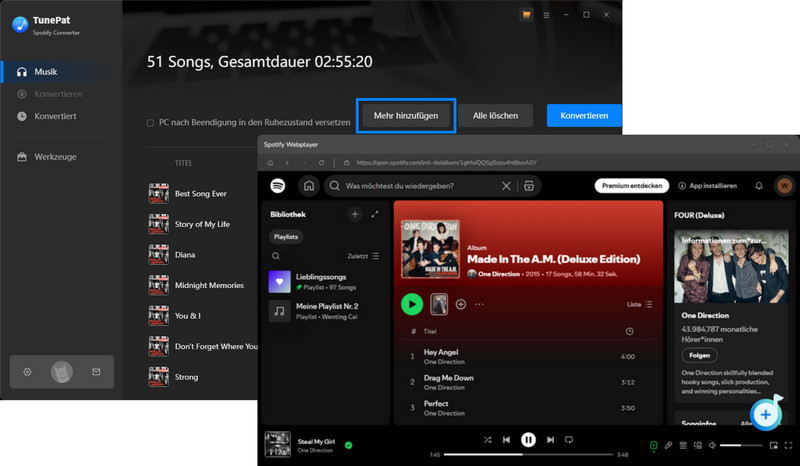800x466 pixels.
Task: Click Premium entdecken button
Action: (x=632, y=186)
